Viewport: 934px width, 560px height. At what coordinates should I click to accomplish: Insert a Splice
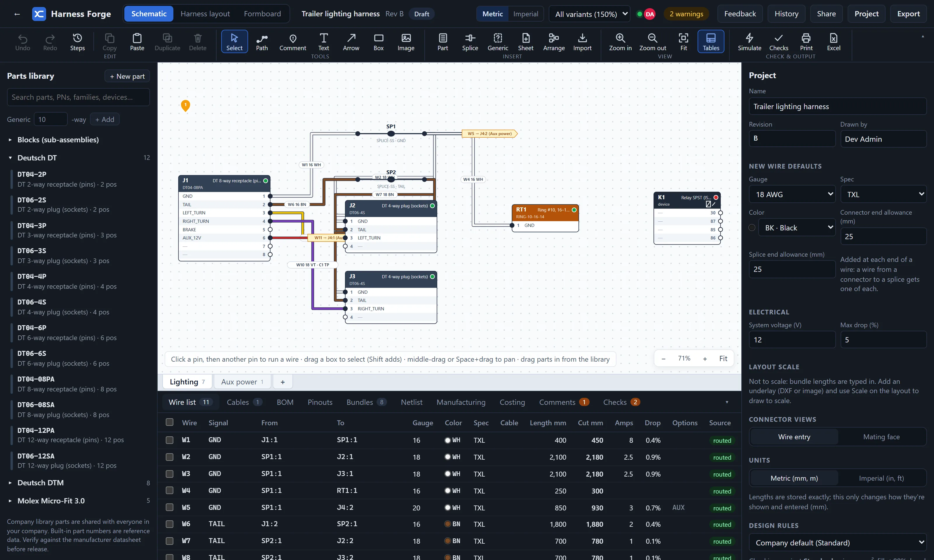[470, 42]
